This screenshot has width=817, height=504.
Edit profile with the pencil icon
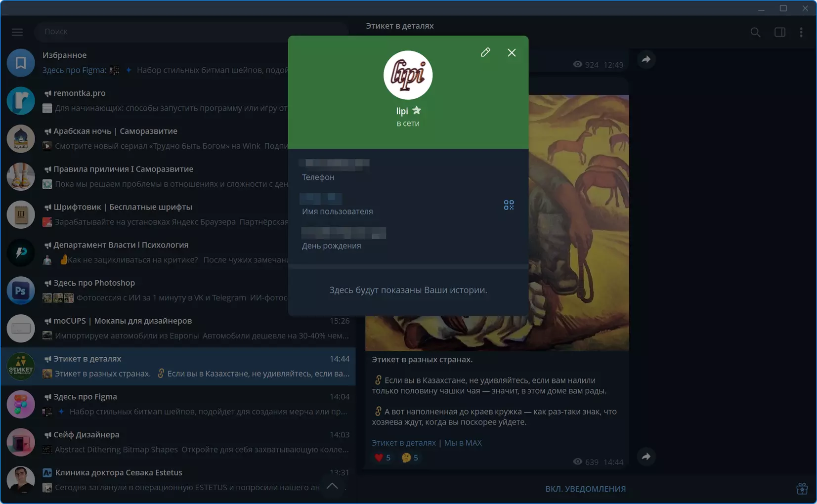click(x=485, y=52)
